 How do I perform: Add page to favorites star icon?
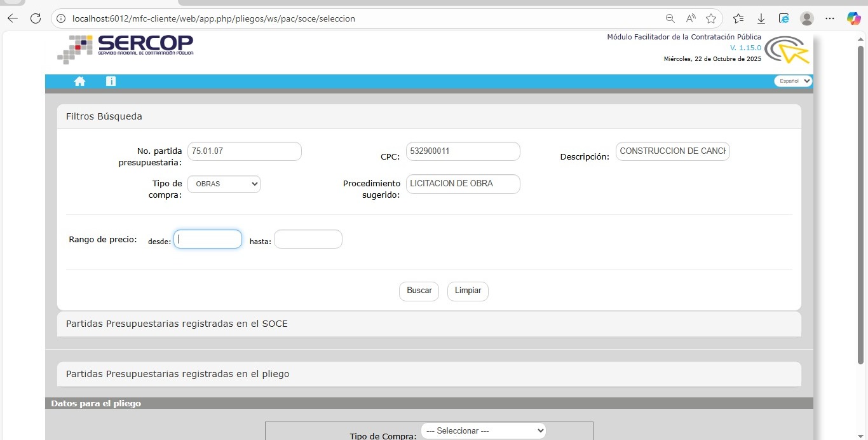click(711, 18)
